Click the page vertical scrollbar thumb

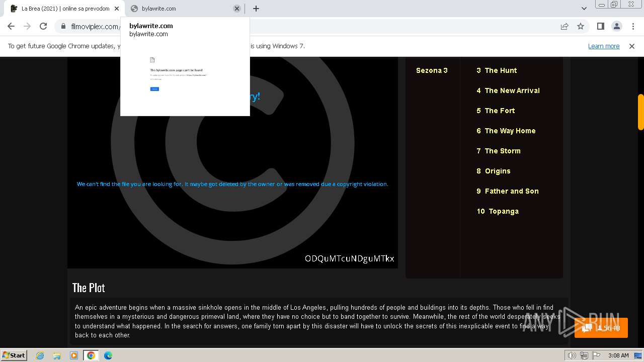point(640,112)
